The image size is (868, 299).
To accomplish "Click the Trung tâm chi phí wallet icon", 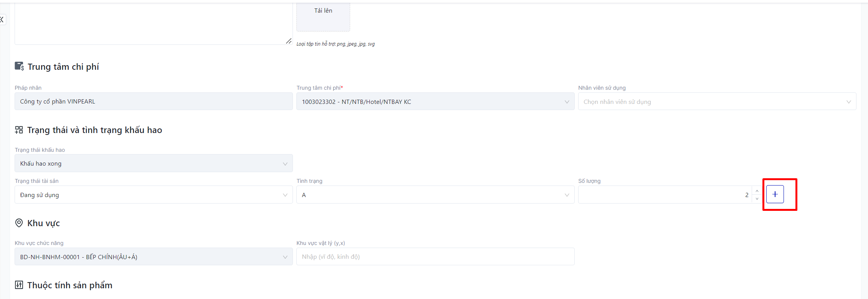I will [19, 66].
